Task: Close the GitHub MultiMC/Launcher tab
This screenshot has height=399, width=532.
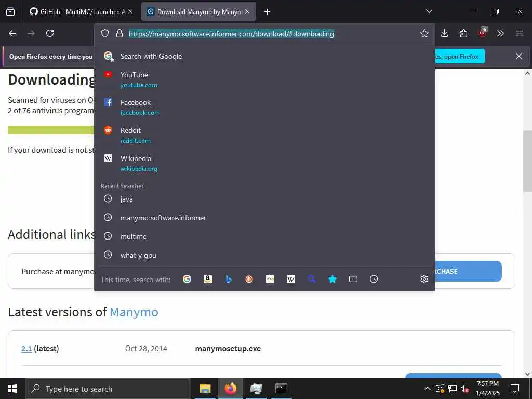Action: tap(130, 11)
